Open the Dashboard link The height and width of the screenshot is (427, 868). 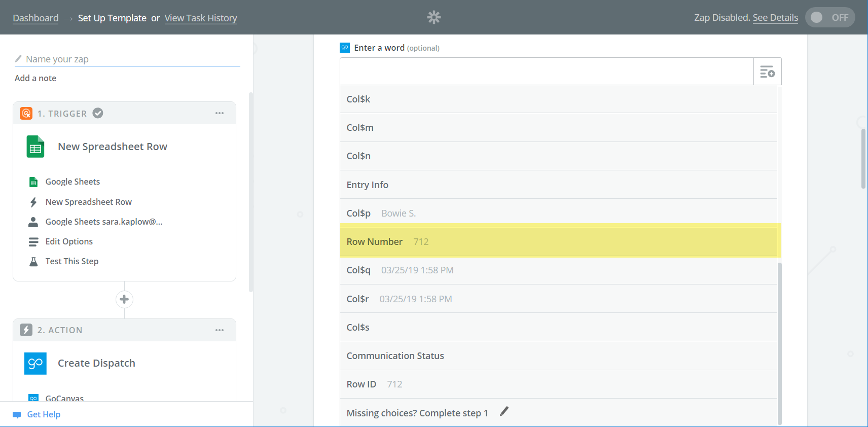point(35,18)
